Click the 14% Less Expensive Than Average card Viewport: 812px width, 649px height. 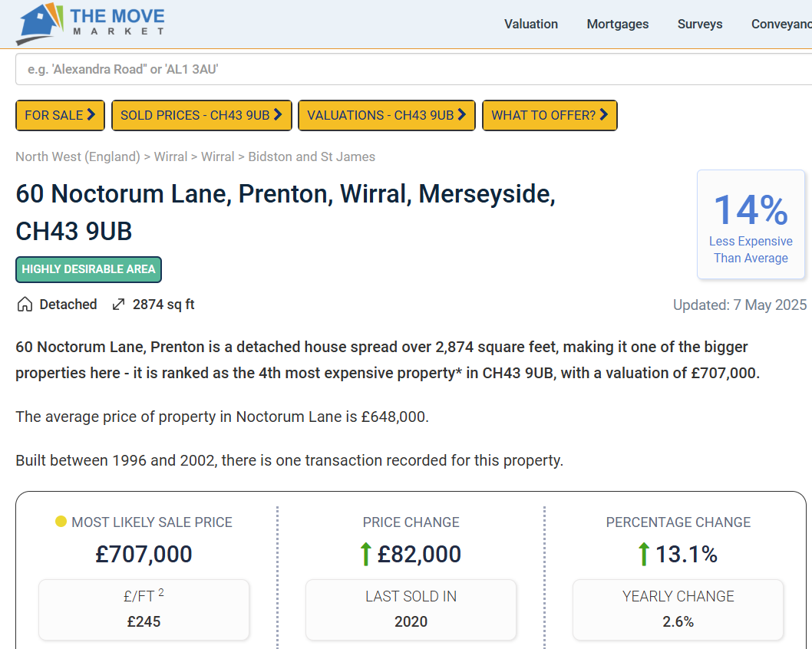[x=751, y=224]
